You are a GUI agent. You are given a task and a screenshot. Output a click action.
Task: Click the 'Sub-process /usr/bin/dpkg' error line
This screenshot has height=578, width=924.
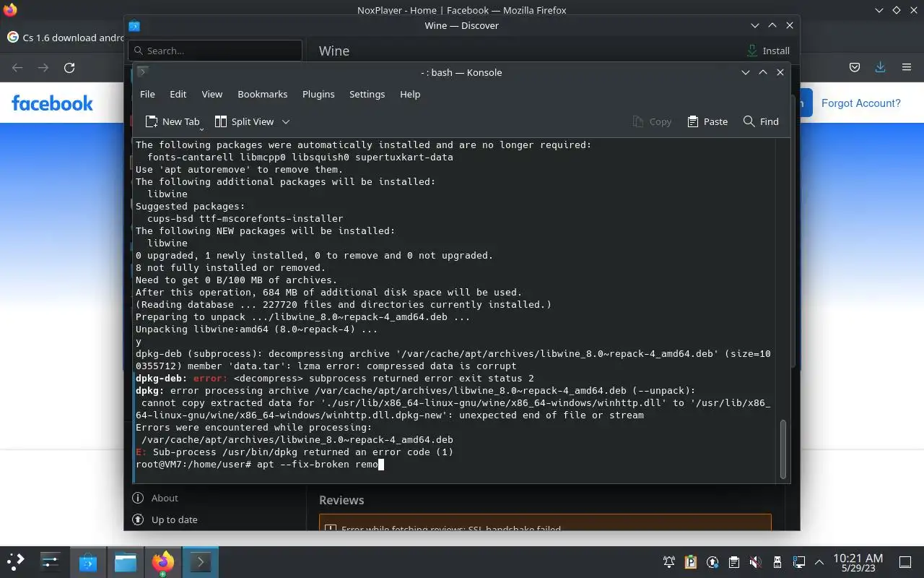[295, 452]
